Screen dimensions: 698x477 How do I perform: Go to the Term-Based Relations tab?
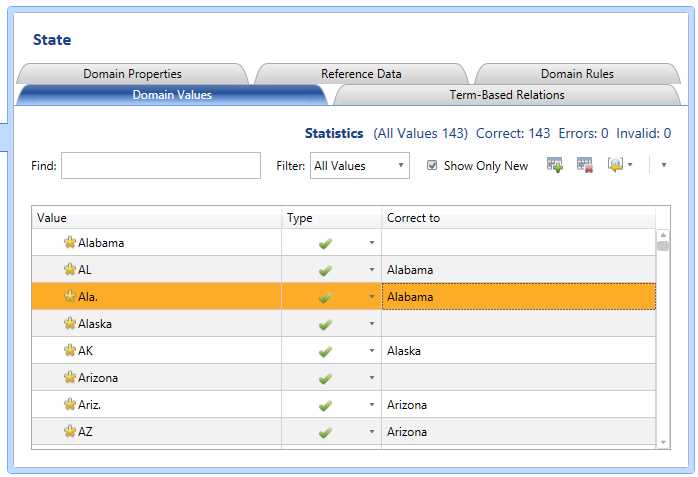[x=507, y=95]
